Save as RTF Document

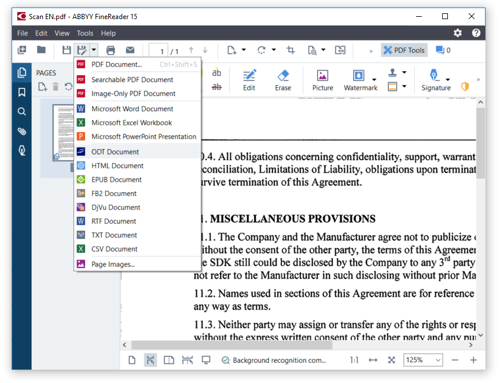[x=138, y=221]
